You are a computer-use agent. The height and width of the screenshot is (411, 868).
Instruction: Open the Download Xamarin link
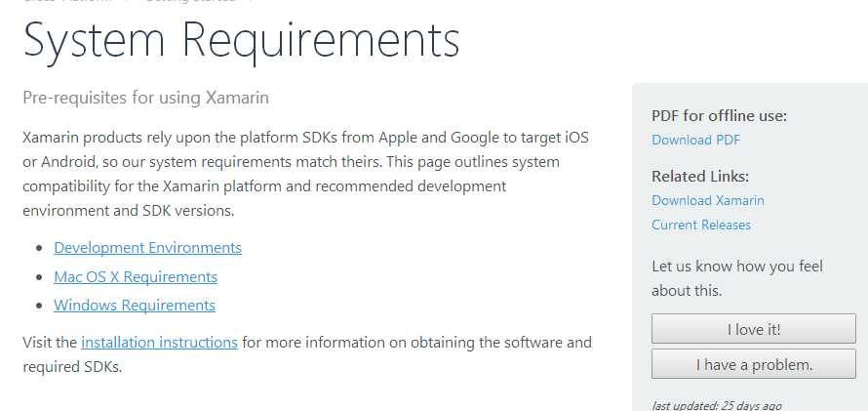click(x=708, y=200)
